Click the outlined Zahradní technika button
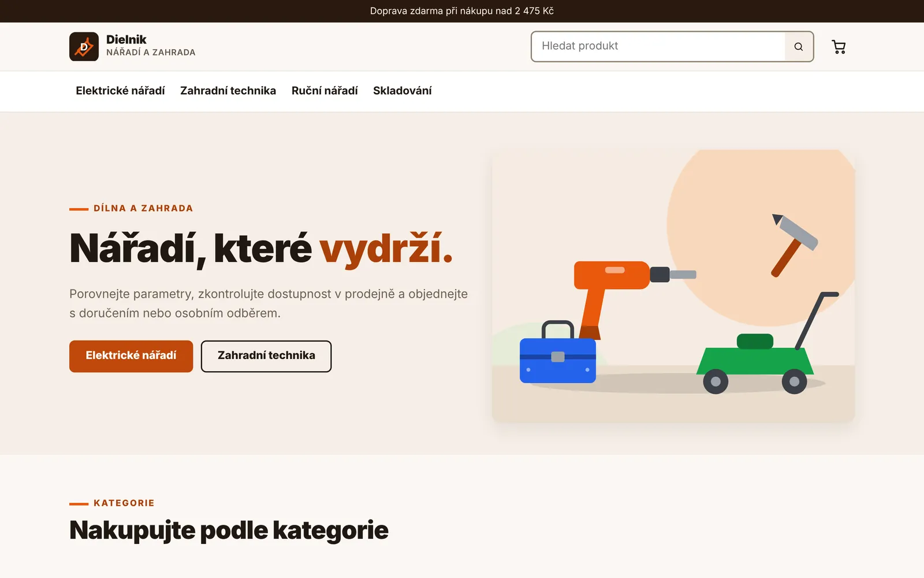924x578 pixels. point(266,356)
